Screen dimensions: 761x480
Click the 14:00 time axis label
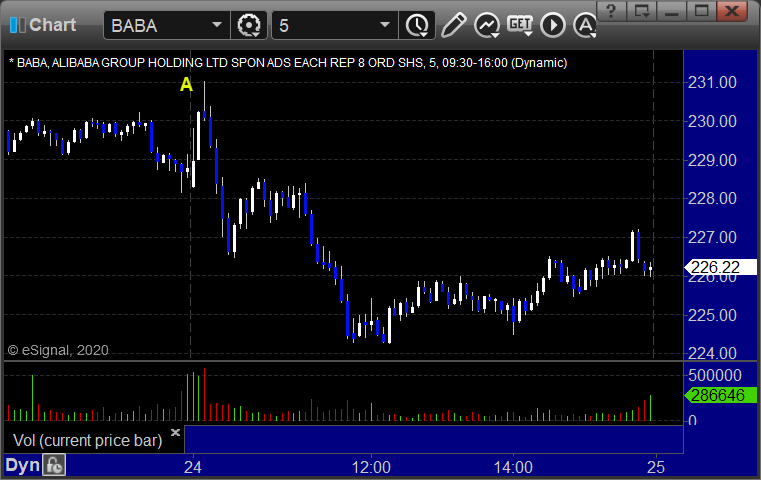[x=513, y=467]
